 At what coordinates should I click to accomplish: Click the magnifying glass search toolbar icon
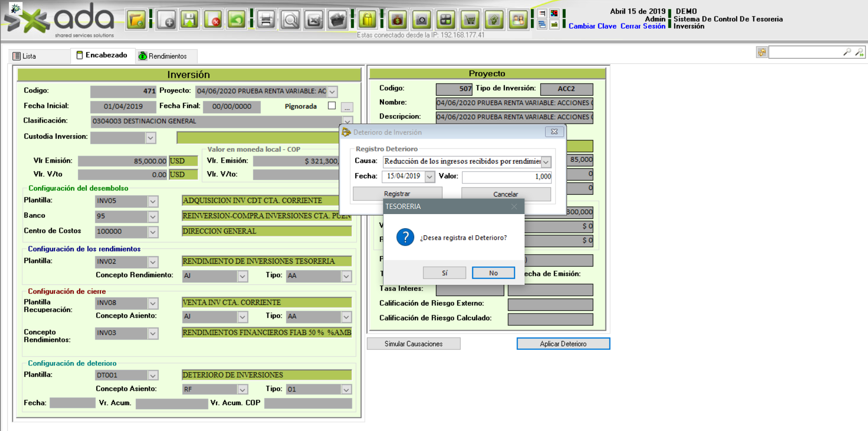290,20
